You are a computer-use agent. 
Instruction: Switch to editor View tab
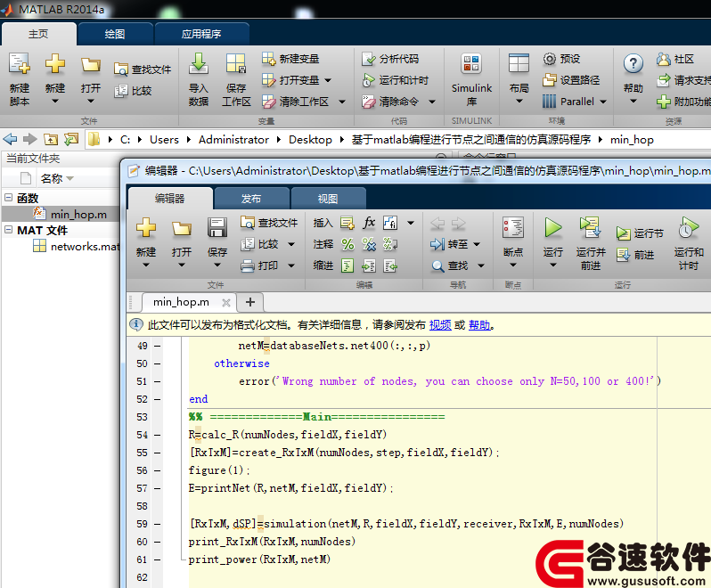(x=327, y=199)
